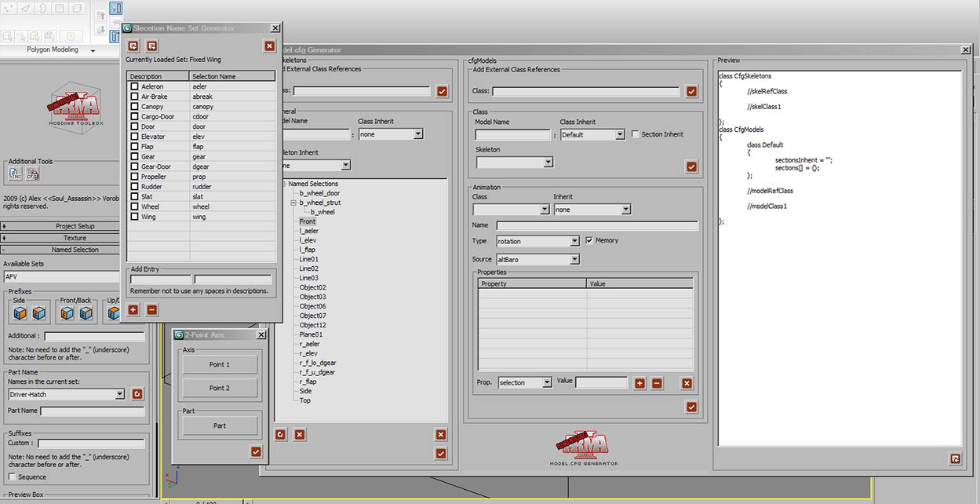Select l_aeler in the Named Selections tree
Viewport: 980px width, 504px height.
309,231
